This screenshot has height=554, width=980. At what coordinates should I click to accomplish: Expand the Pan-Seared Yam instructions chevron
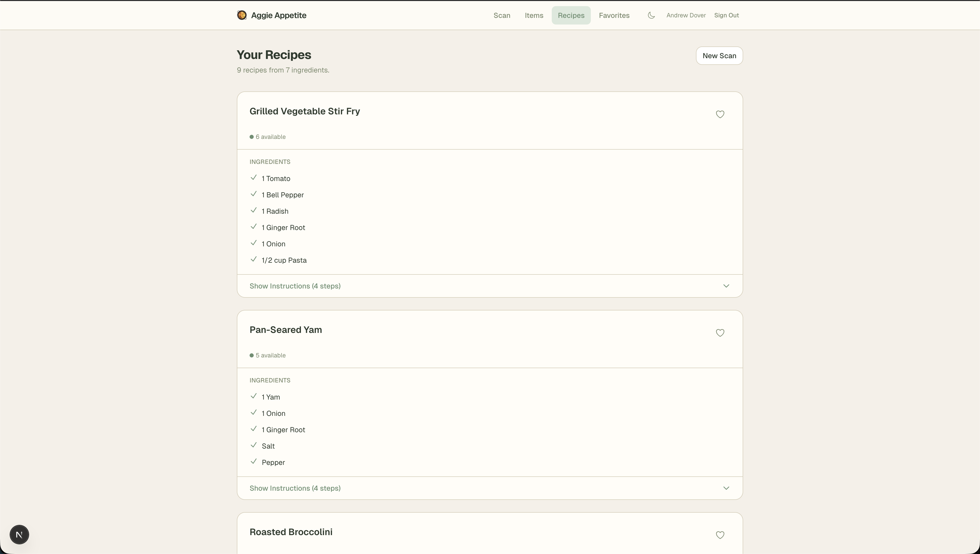tap(726, 488)
